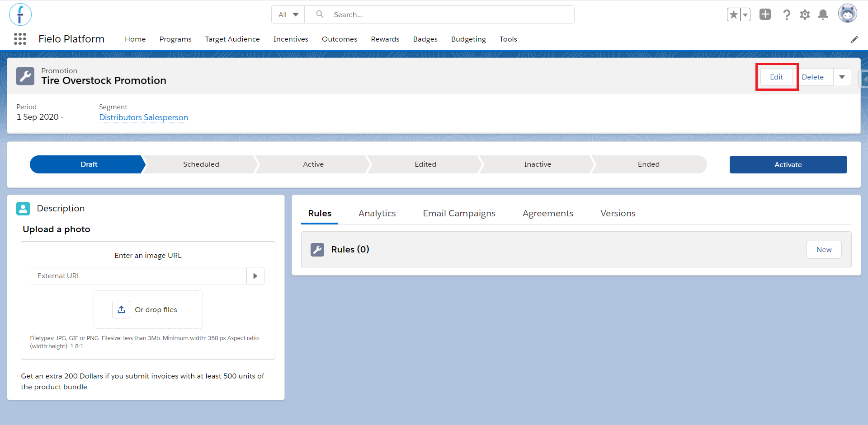Click the 'Tire Overstock Promotion' title
Viewport: 868px width, 425px height.
(x=104, y=80)
